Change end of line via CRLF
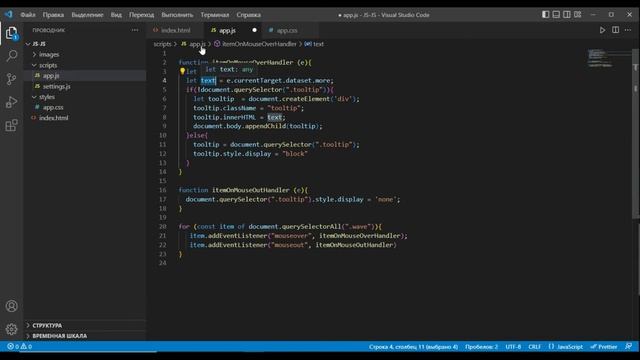 (x=534, y=347)
